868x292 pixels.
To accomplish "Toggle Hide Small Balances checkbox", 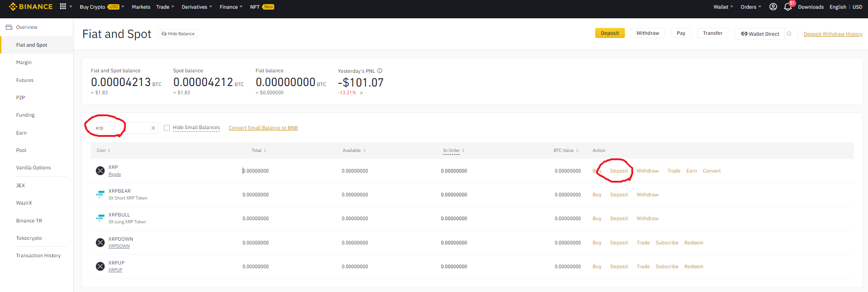I will pyautogui.click(x=167, y=128).
